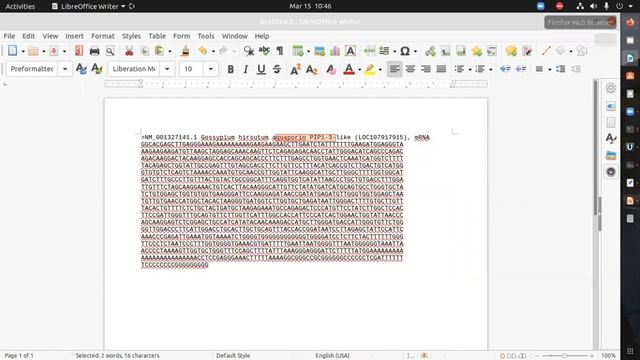This screenshot has height=360, width=640.
Task: Click the Clone Formatting brush icon
Action: 185,51
